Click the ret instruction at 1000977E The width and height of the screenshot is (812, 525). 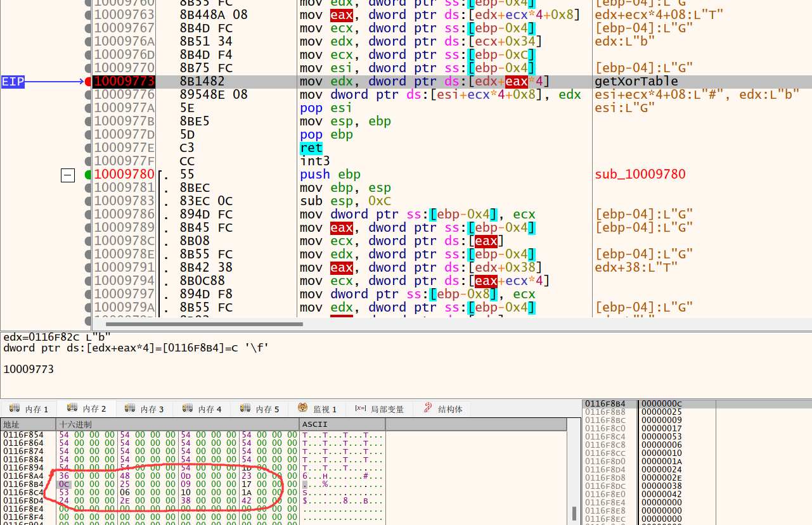pos(311,148)
